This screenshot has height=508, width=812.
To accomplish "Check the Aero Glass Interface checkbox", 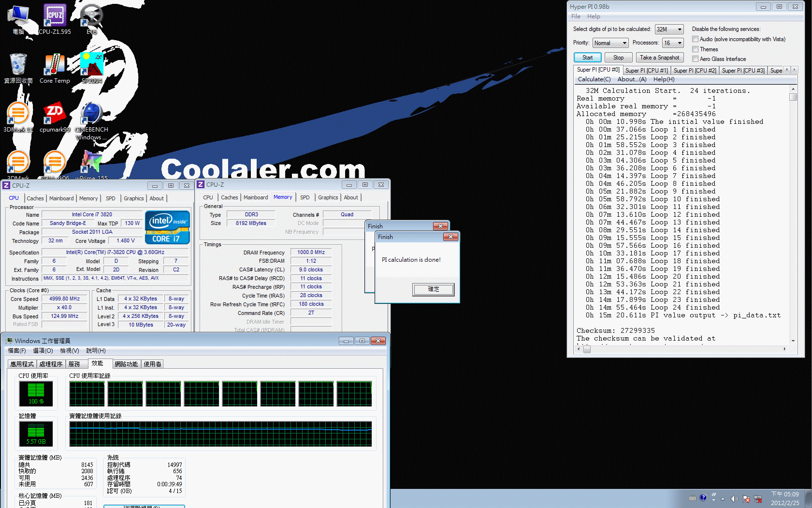I will (695, 59).
